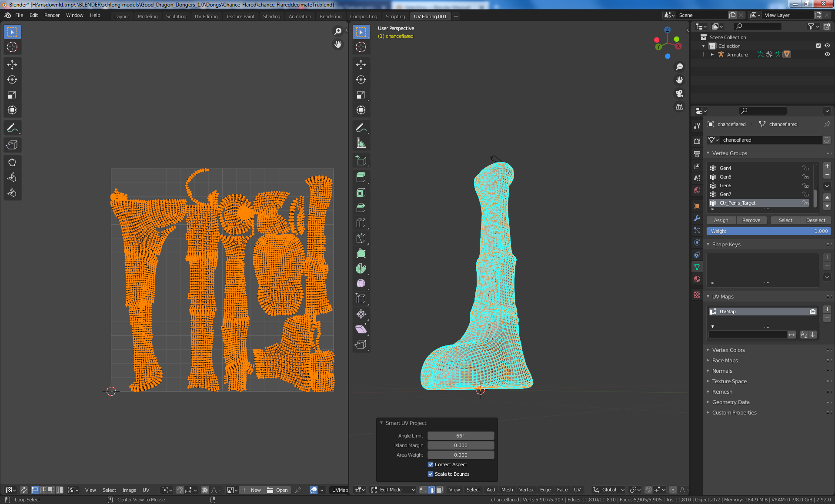Select the Edge Slide tool
The image size is (835, 504).
(361, 299)
